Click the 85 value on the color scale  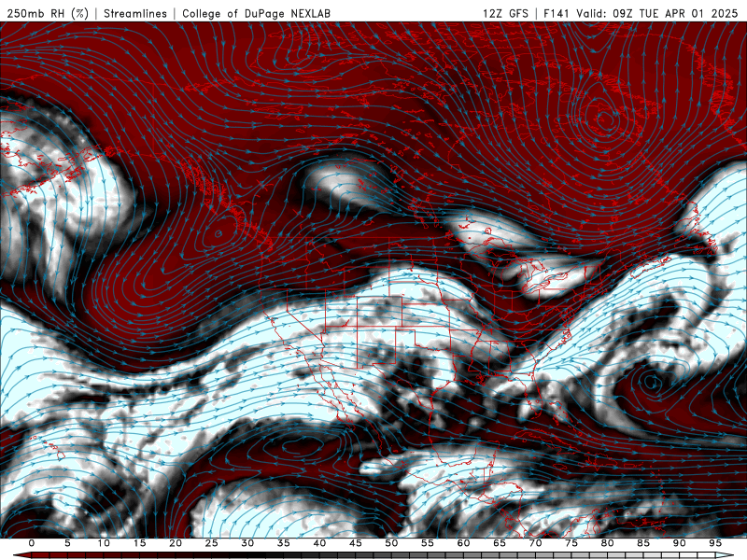[643, 543]
